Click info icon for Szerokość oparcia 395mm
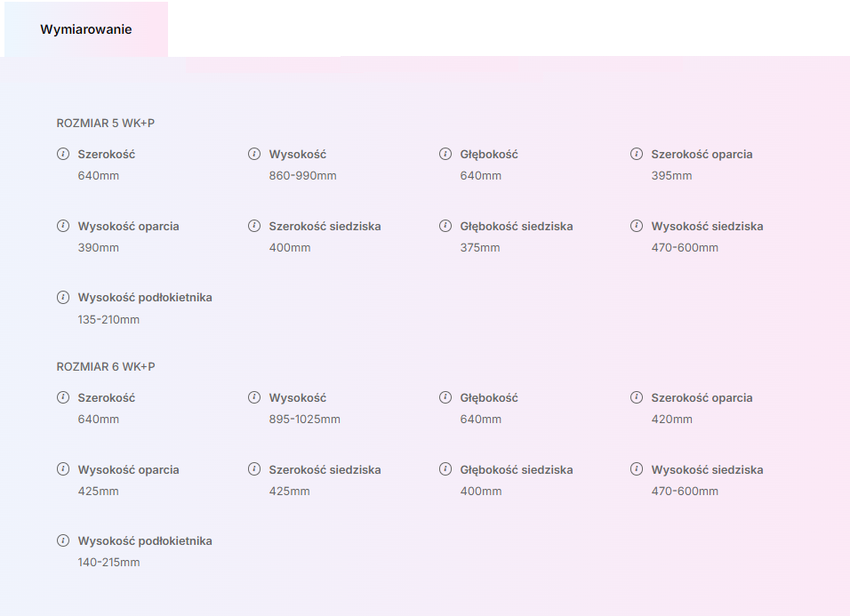Viewport: 850px width, 616px height. [x=637, y=154]
